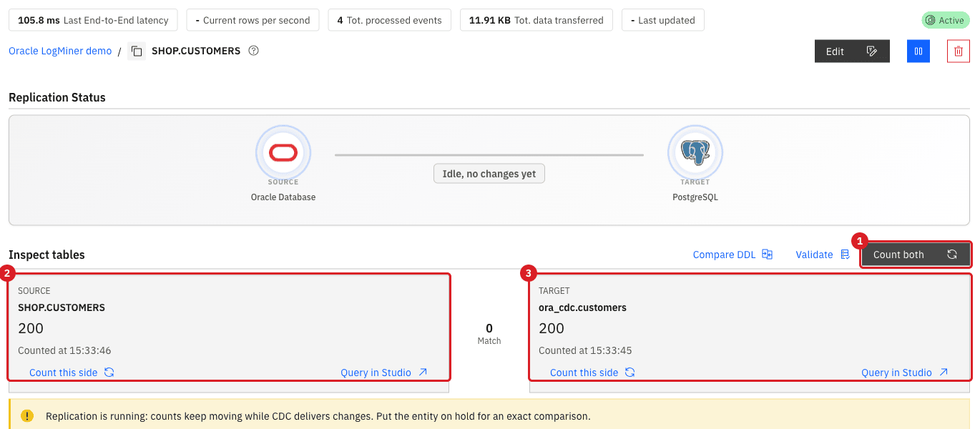The width and height of the screenshot is (980, 429).
Task: Delete the entity using the red trash icon
Action: click(959, 51)
